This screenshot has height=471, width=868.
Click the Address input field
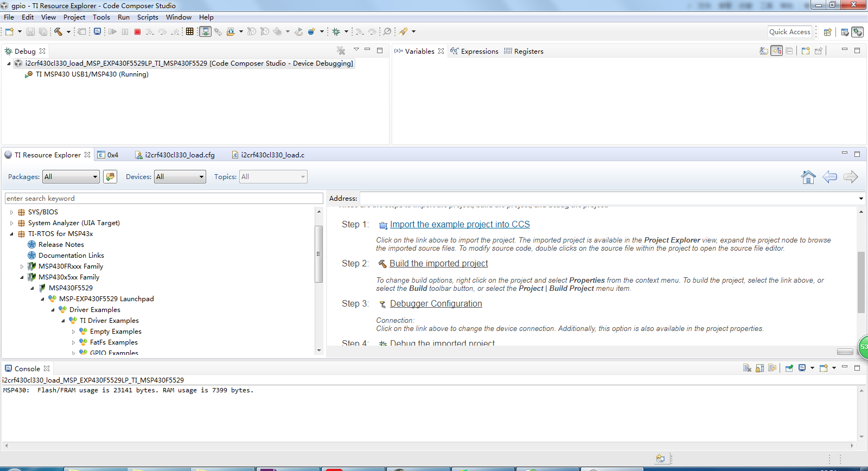(608, 199)
